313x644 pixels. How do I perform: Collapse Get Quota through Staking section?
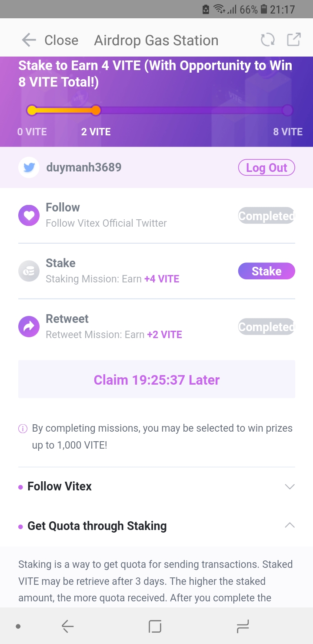click(290, 526)
